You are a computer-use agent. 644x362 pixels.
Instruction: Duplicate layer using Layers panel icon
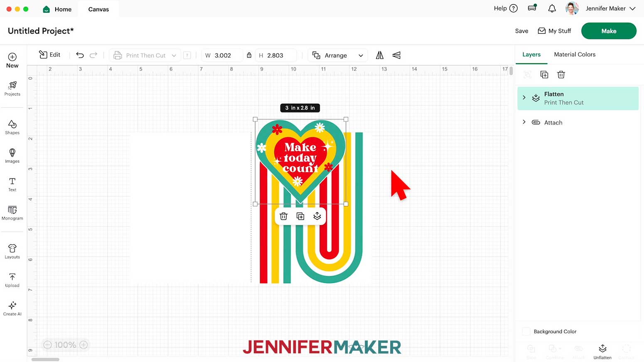[544, 75]
